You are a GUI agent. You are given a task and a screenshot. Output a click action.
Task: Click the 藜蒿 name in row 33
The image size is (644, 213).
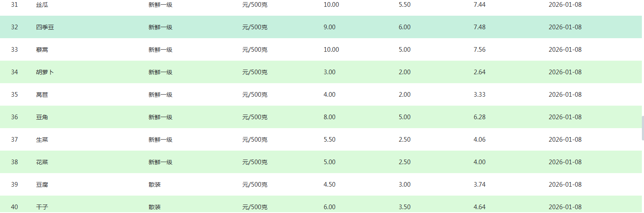tap(42, 50)
